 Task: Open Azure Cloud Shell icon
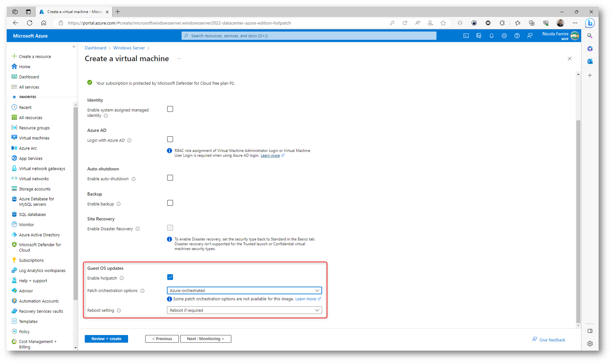point(466,36)
